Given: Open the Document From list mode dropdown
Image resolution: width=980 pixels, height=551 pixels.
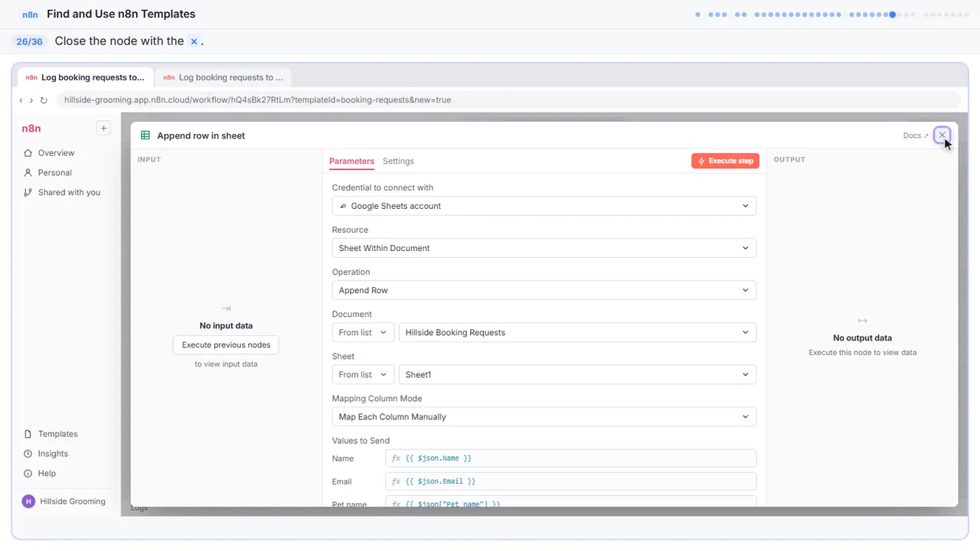Looking at the screenshot, I should click(x=364, y=332).
